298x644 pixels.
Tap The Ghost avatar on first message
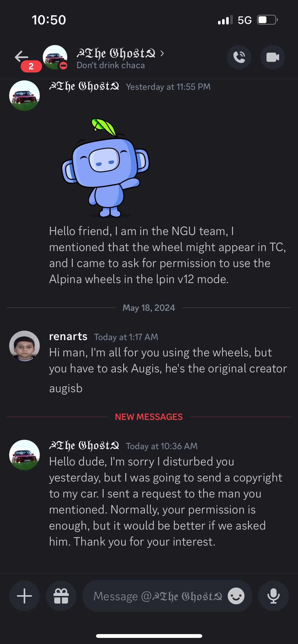[24, 96]
